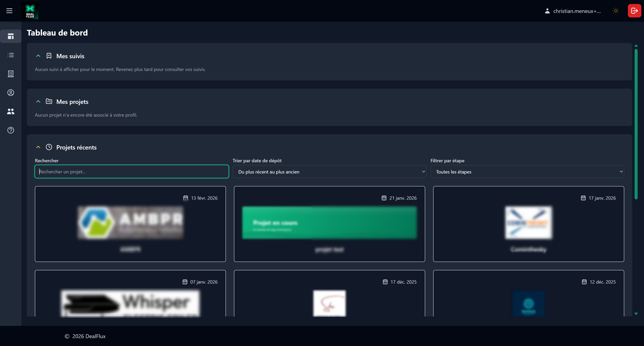Open the hamburger menu
Screen dimensions: 644x346
point(9,11)
